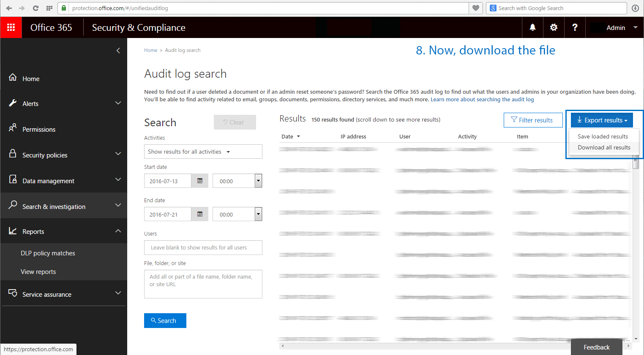Click the Service assurance shield icon
644x355 pixels.
tap(13, 293)
